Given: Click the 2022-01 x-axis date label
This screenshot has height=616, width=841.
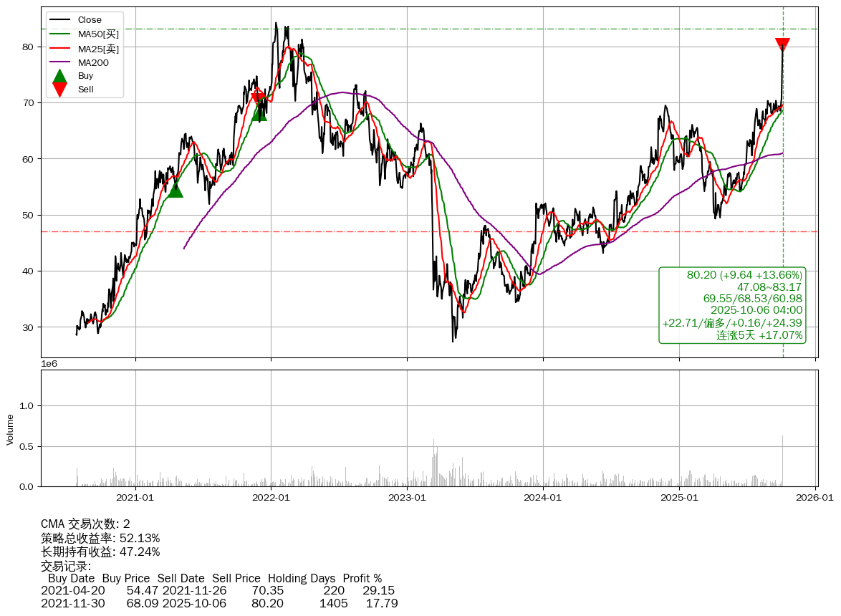Looking at the screenshot, I should coord(271,498).
